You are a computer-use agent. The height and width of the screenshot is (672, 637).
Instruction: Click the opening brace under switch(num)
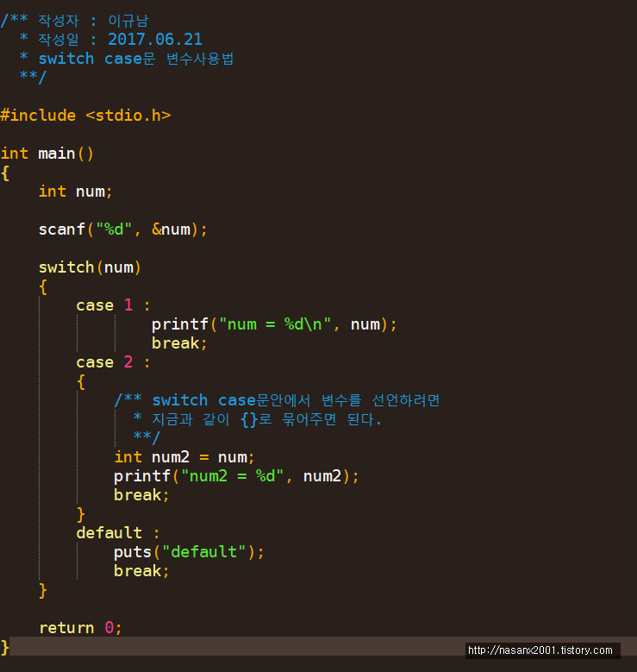(43, 286)
